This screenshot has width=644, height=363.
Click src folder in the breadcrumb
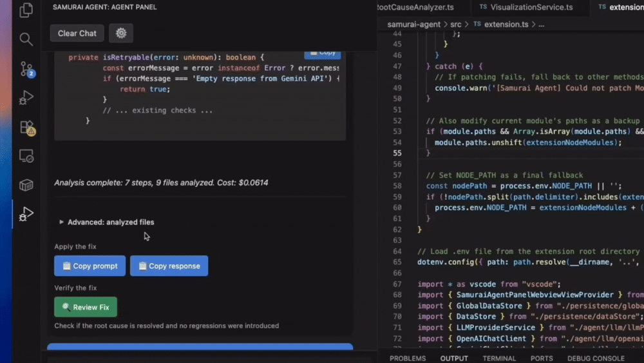point(455,25)
